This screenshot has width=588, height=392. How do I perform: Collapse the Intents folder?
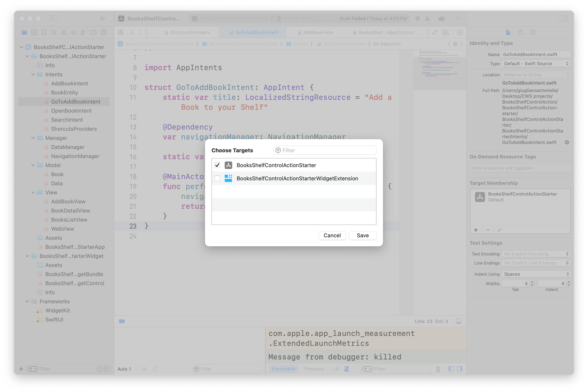point(33,74)
